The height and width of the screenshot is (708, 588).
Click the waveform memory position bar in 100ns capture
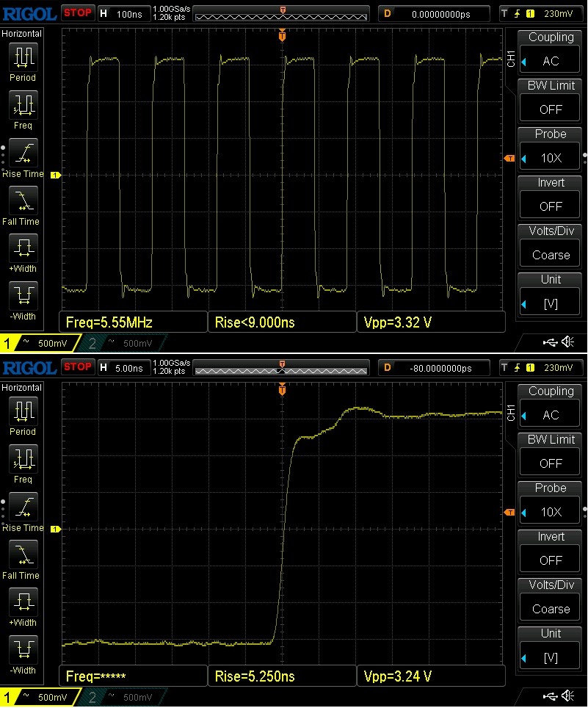coord(281,14)
